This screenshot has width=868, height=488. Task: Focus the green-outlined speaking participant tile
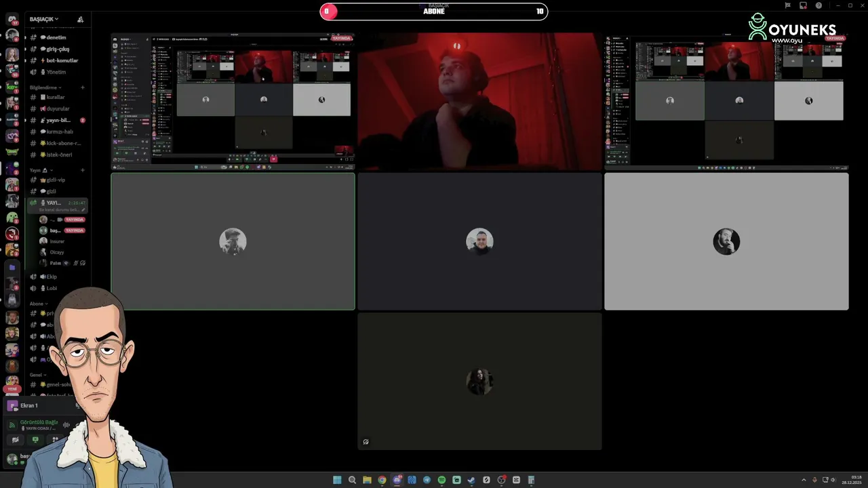(233, 241)
